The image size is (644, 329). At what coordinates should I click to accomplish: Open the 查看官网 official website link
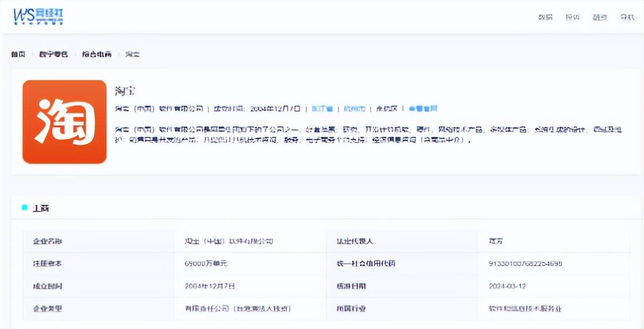click(423, 109)
